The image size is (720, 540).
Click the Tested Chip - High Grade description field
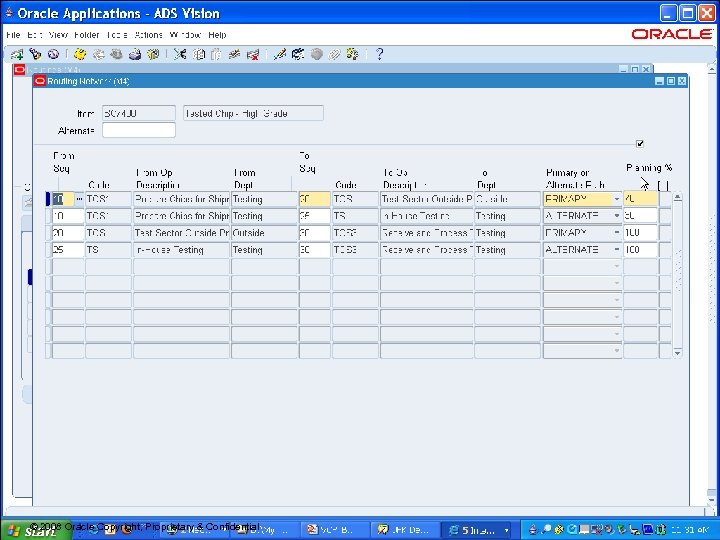(253, 113)
